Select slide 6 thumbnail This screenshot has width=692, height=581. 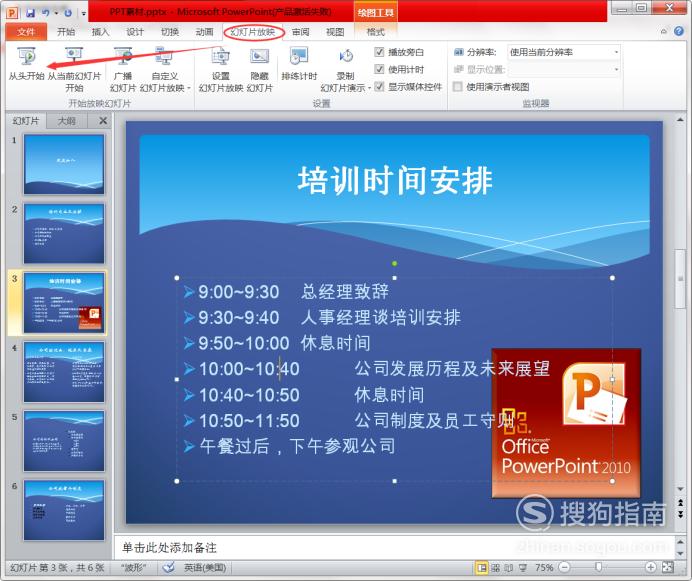(x=64, y=510)
